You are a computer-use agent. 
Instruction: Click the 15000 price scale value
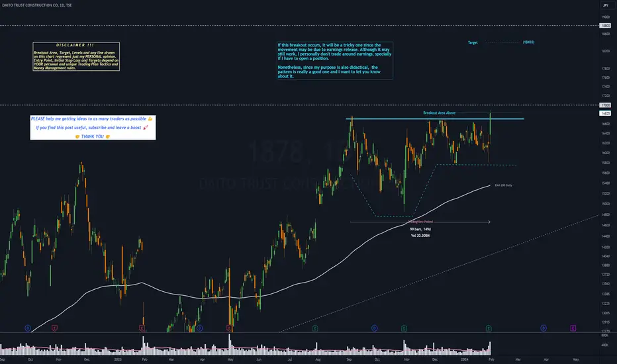pyautogui.click(x=605, y=204)
